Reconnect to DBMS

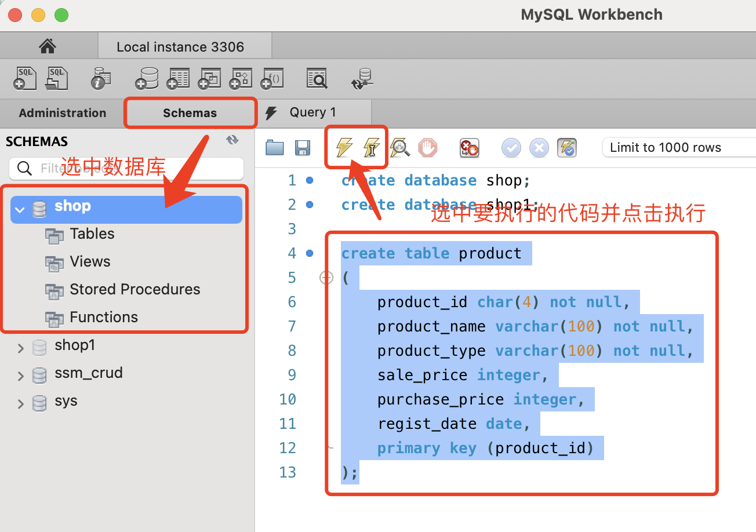pyautogui.click(x=362, y=78)
